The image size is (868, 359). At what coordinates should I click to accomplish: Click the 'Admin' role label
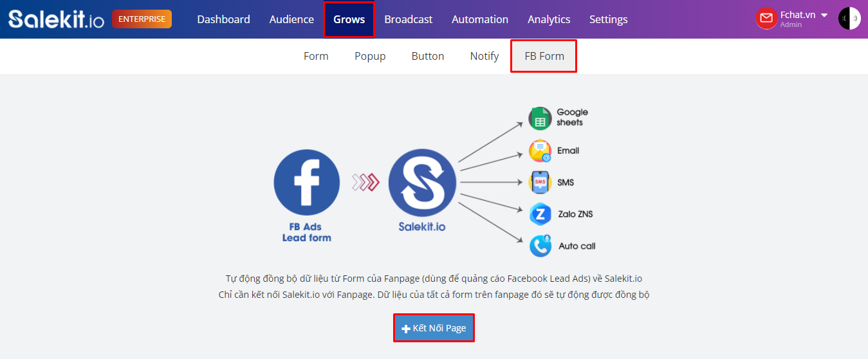791,25
